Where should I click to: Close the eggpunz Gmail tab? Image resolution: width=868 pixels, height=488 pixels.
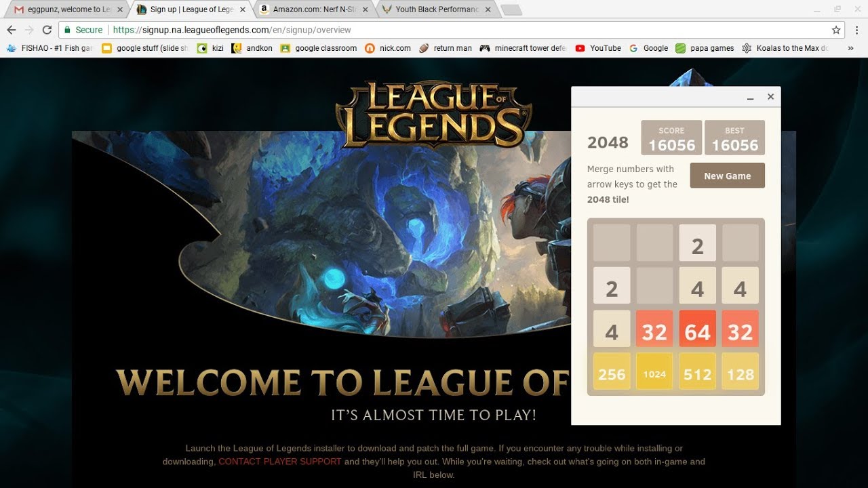120,9
